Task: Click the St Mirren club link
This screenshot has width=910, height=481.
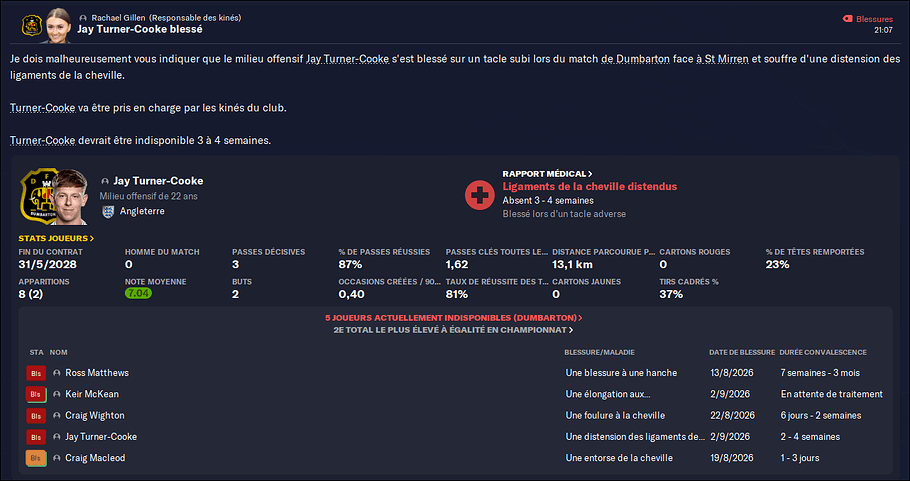Action: tap(727, 59)
